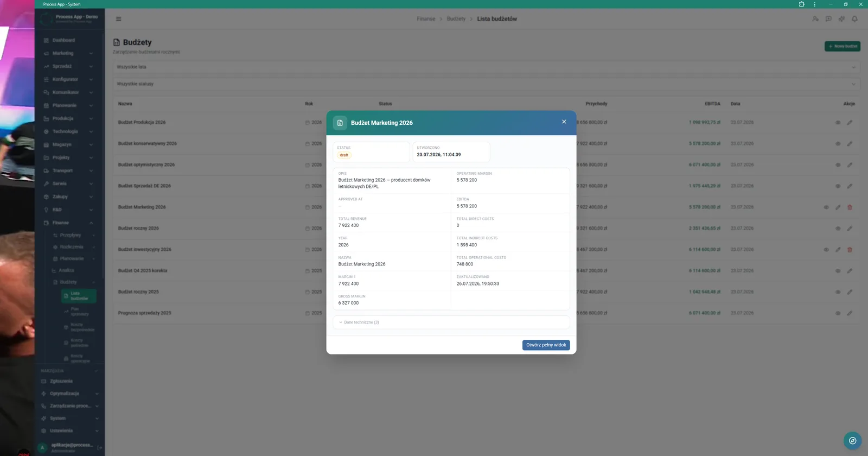
Task: Open the 'Wszystkie statusy' dropdown
Action: coord(486,84)
